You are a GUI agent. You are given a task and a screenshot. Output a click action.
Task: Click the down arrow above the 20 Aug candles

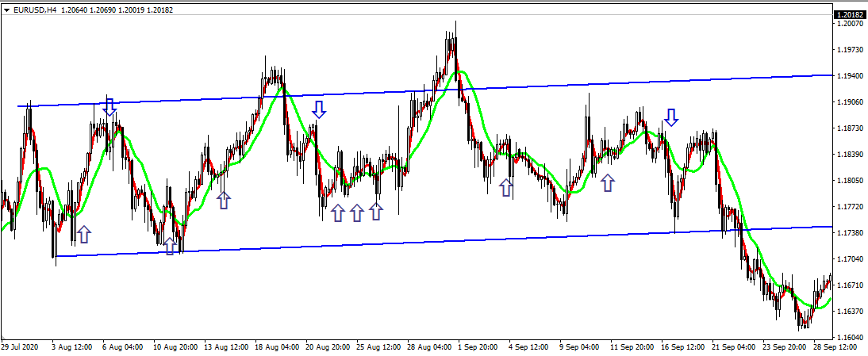[x=319, y=109]
